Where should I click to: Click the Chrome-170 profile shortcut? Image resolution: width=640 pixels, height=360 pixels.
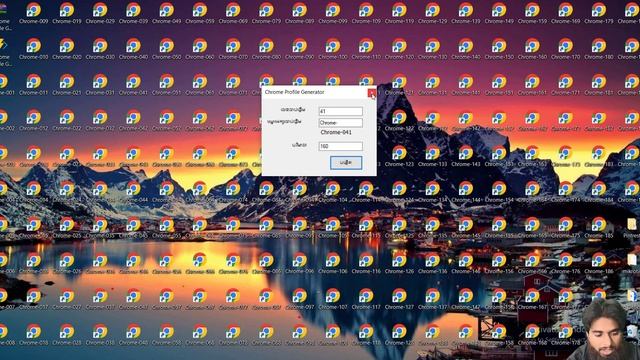[x=566, y=49]
